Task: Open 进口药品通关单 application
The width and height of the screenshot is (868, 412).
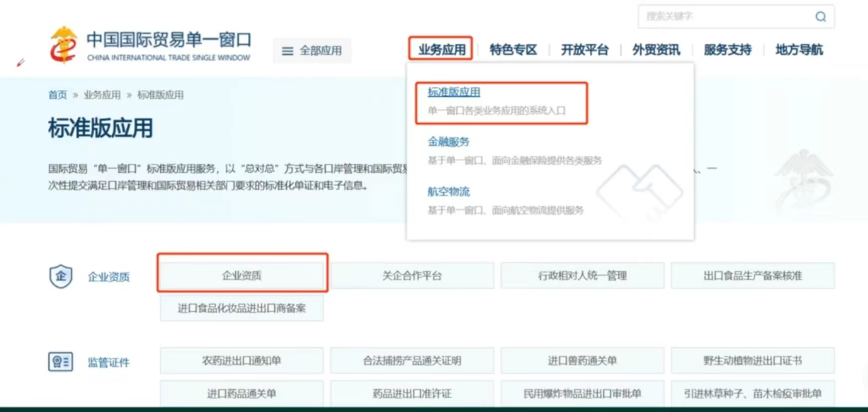Action: pyautogui.click(x=242, y=394)
